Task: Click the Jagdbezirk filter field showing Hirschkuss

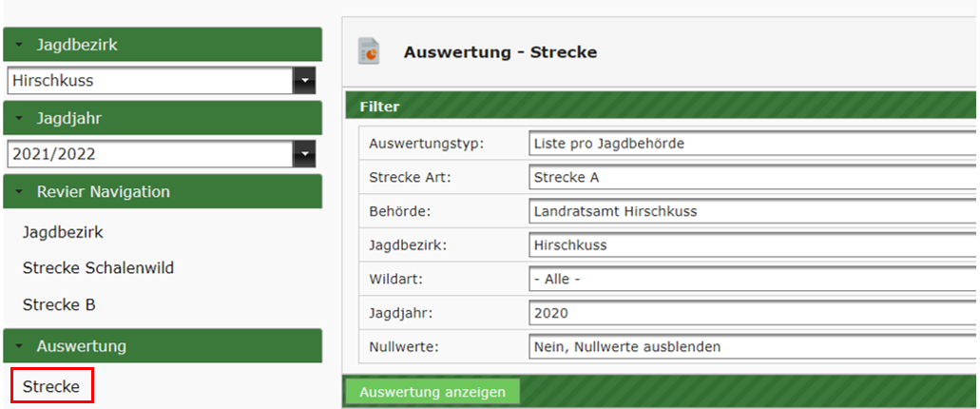Action: [752, 245]
